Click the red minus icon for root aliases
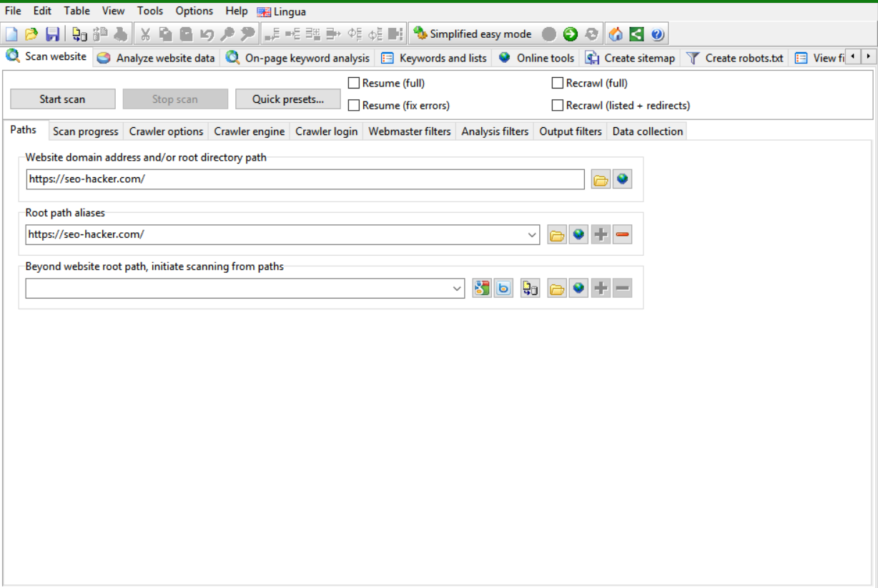878x588 pixels. coord(622,234)
